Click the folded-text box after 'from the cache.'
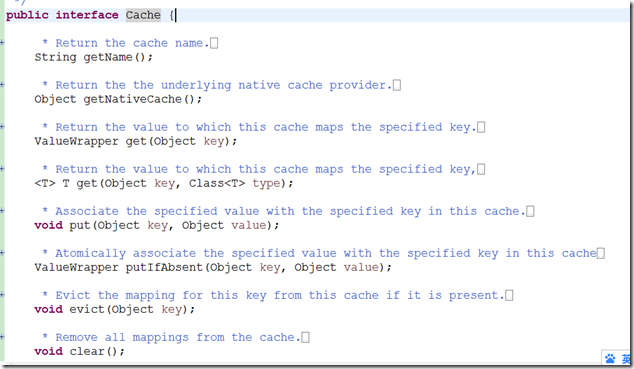The height and width of the screenshot is (369, 634). point(306,337)
